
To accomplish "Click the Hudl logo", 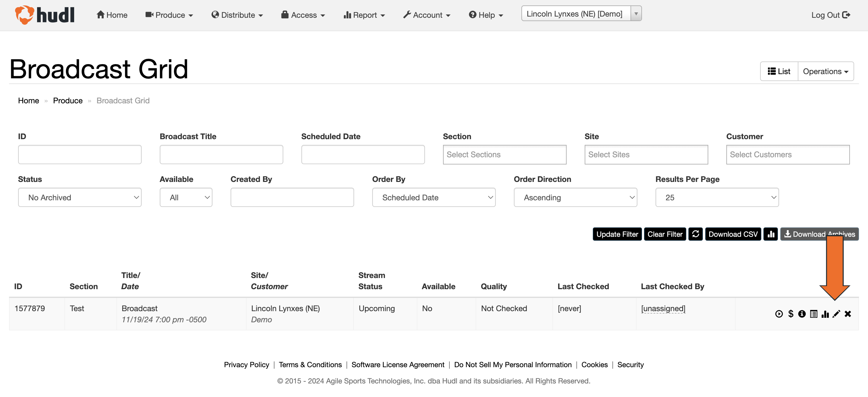I will coord(44,15).
